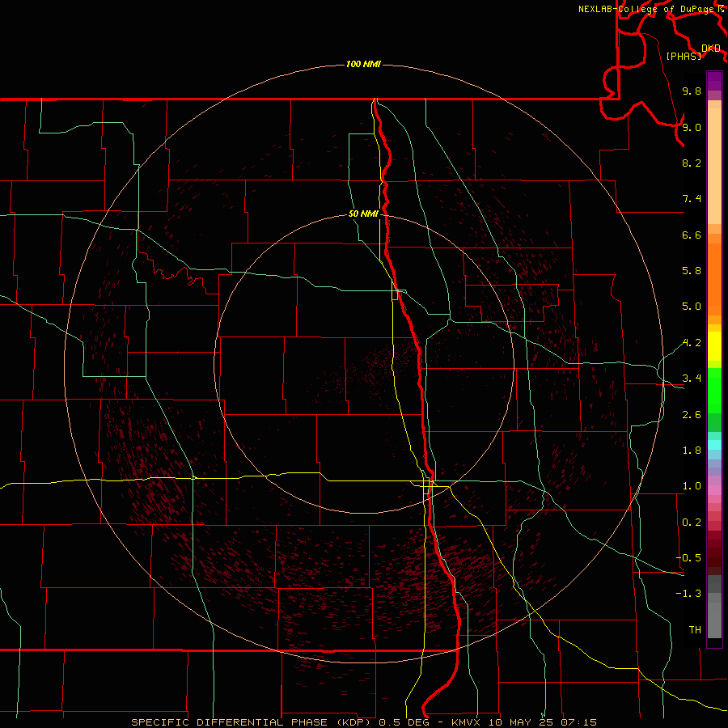Click the "50 NMI" range ring label
Screen dimensions: 728x728
click(363, 214)
